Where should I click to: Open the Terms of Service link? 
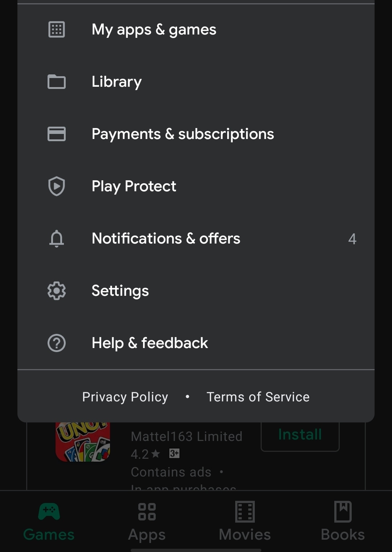pos(258,397)
